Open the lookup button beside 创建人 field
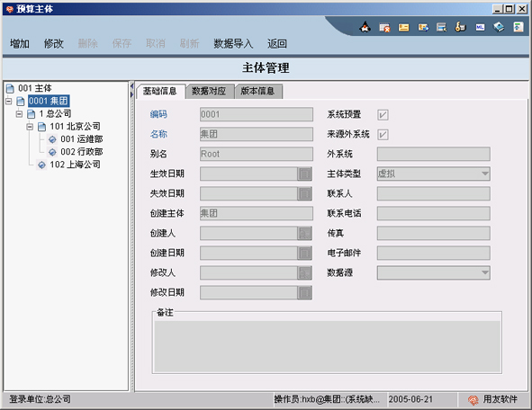 [304, 233]
